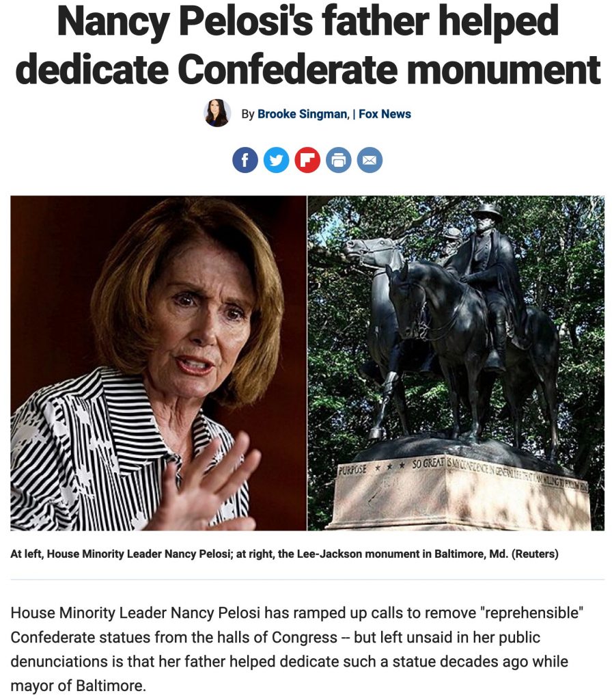
Task: Click the 'SO GREAT' inscription on statue base
Action: point(427,464)
